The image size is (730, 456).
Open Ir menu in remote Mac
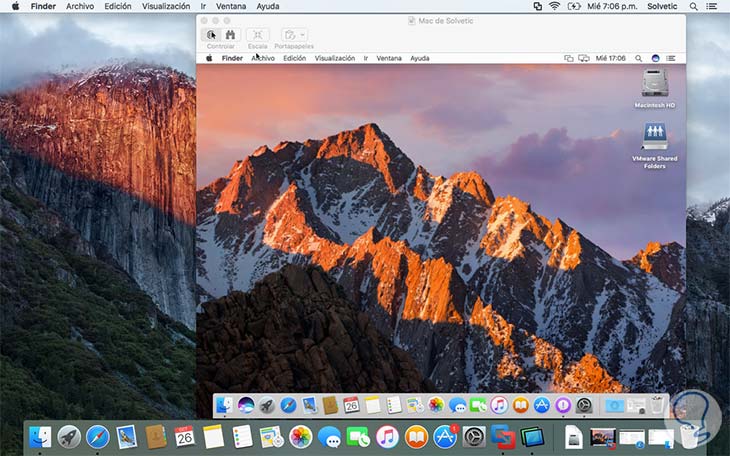coord(366,58)
